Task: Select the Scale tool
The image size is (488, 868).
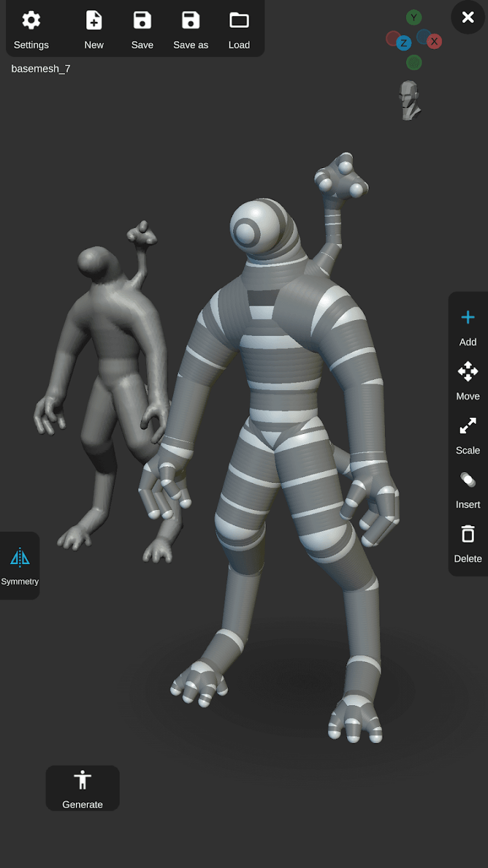Action: pyautogui.click(x=468, y=435)
